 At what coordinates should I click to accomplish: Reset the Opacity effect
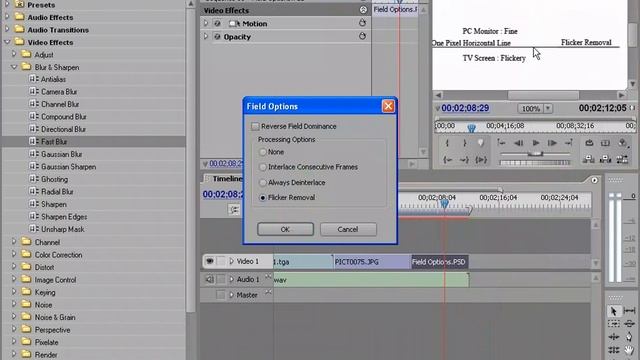coord(362,36)
